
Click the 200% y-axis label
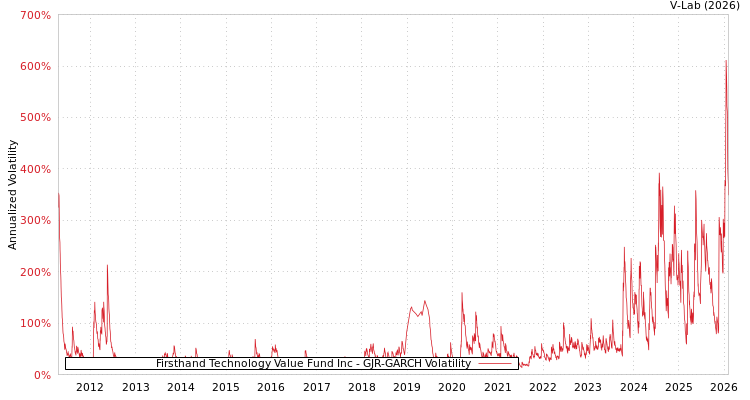[35, 272]
